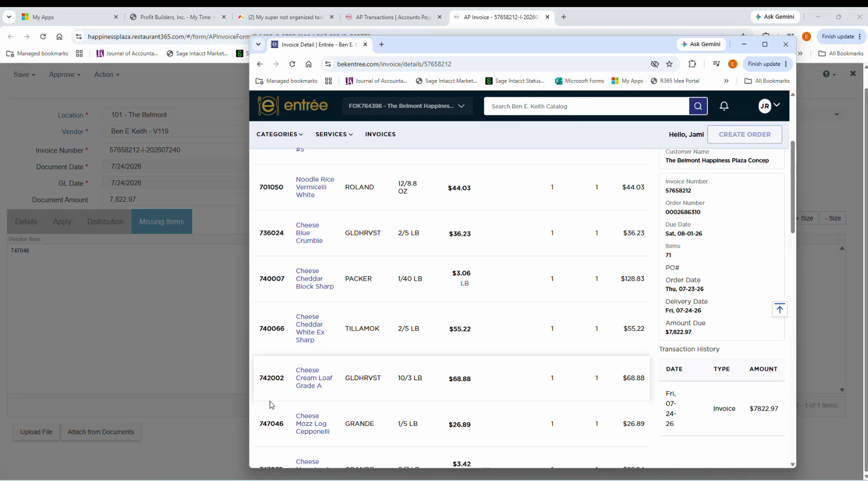Switch to the Distribution tab
The height and width of the screenshot is (481, 868).
(x=106, y=222)
